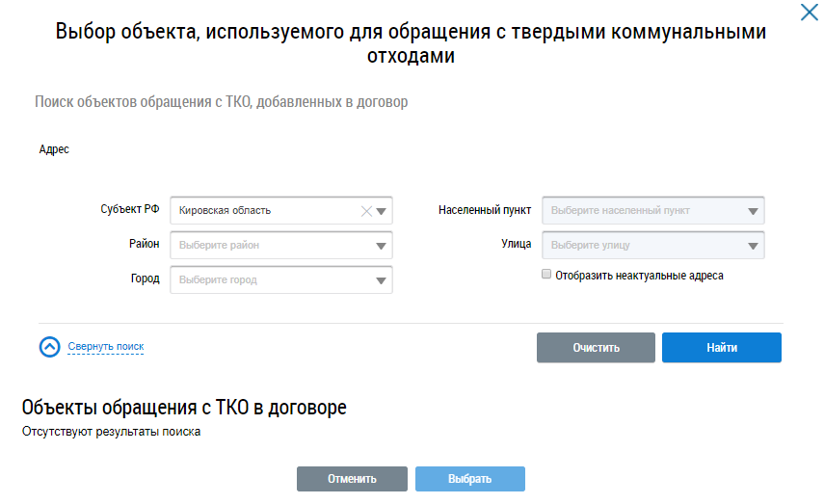Image resolution: width=824 pixels, height=504 pixels.
Task: Expand the Выберите город dropdown
Action: (270, 280)
